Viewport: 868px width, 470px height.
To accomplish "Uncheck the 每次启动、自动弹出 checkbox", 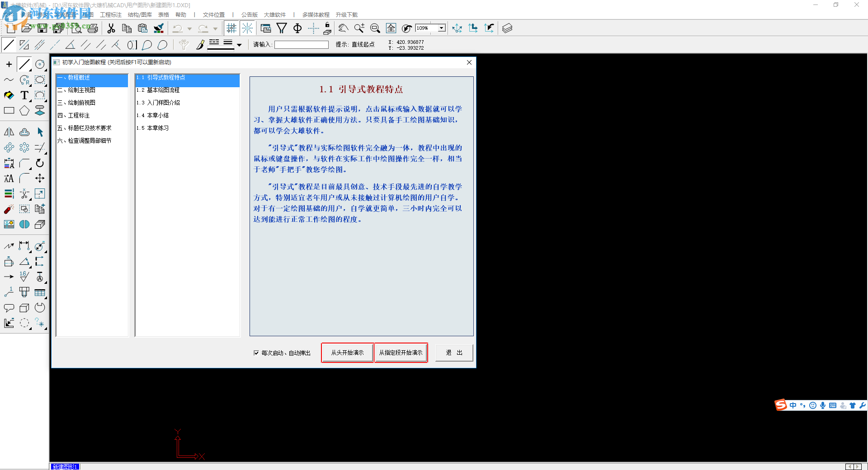I will tap(256, 353).
